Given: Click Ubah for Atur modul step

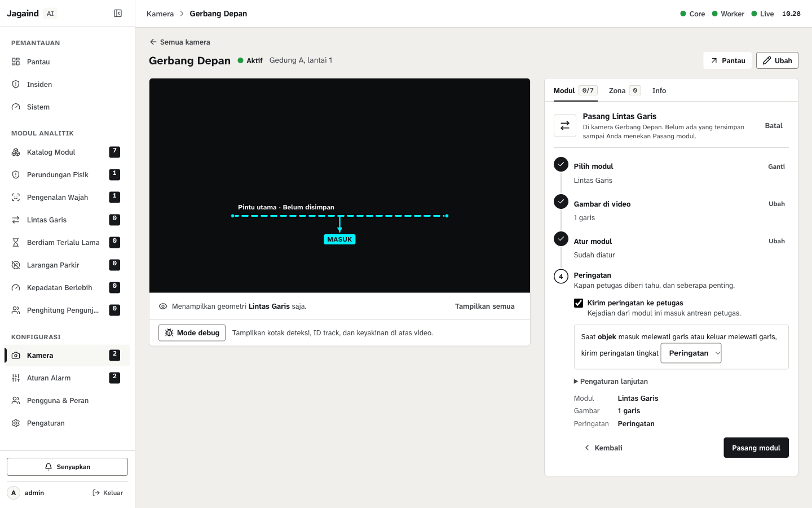Looking at the screenshot, I should tap(776, 241).
